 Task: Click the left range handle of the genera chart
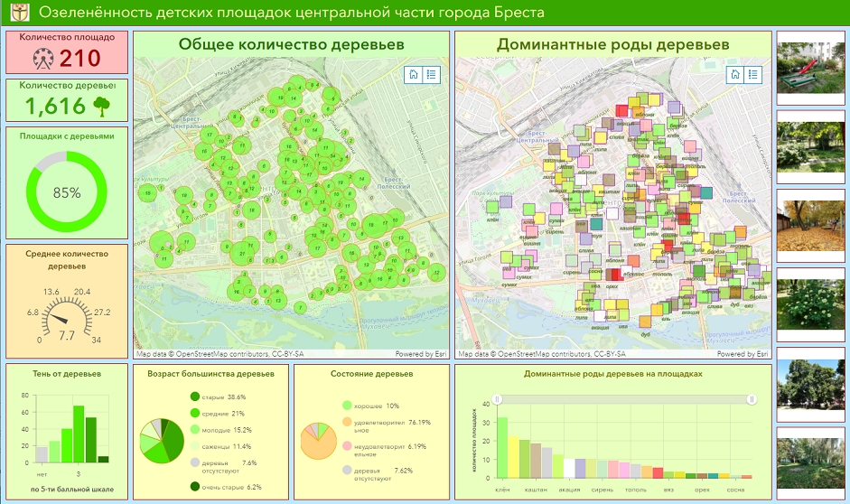coord(497,399)
